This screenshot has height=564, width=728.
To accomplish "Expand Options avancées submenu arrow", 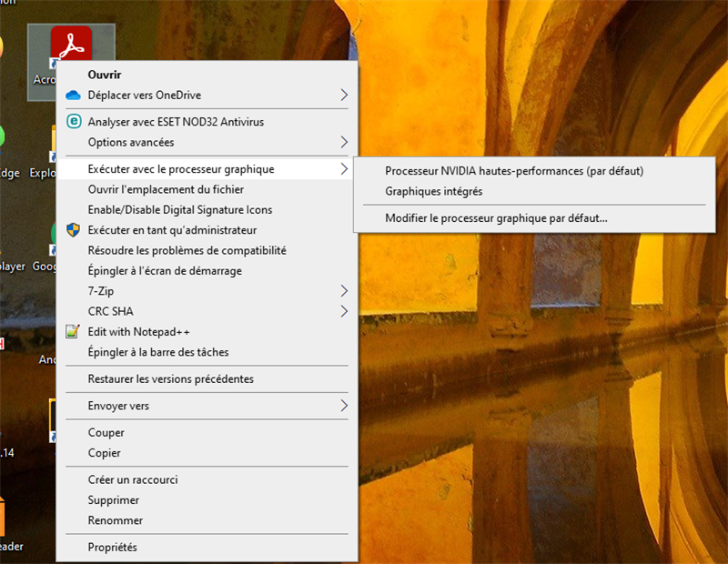I will tap(343, 142).
